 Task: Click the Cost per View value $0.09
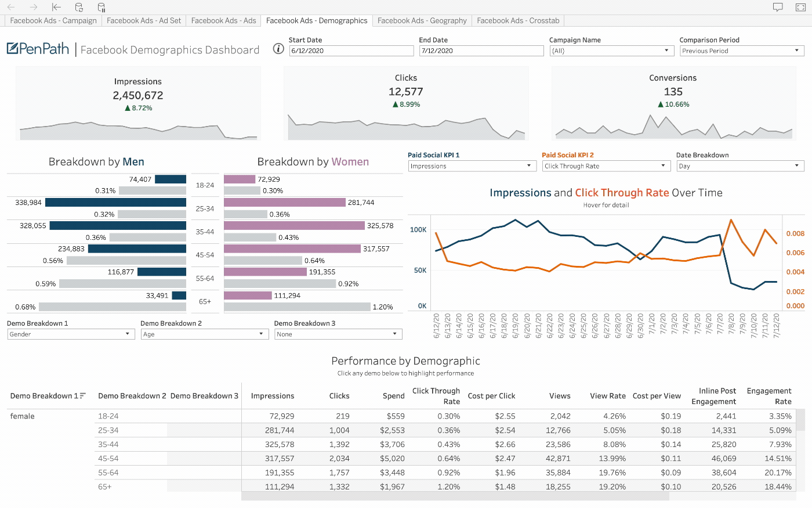[x=671, y=473]
